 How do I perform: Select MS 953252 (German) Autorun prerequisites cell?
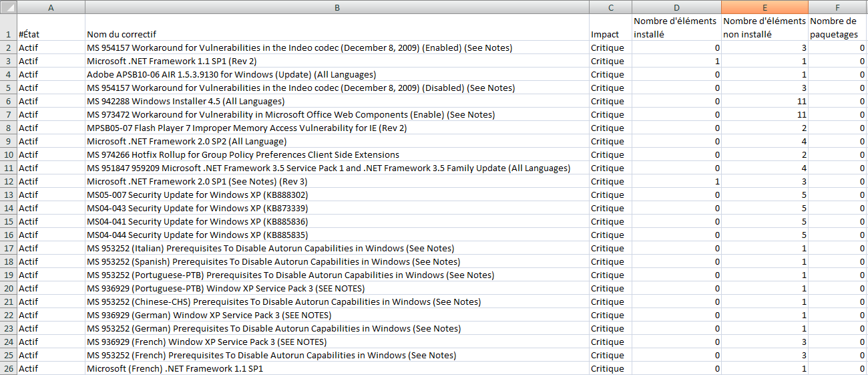337,329
